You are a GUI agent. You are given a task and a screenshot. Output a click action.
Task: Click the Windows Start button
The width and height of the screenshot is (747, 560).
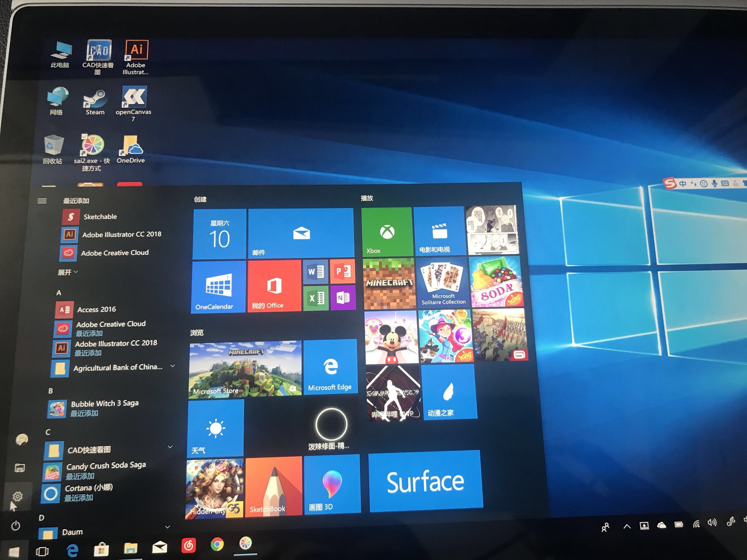(x=14, y=552)
